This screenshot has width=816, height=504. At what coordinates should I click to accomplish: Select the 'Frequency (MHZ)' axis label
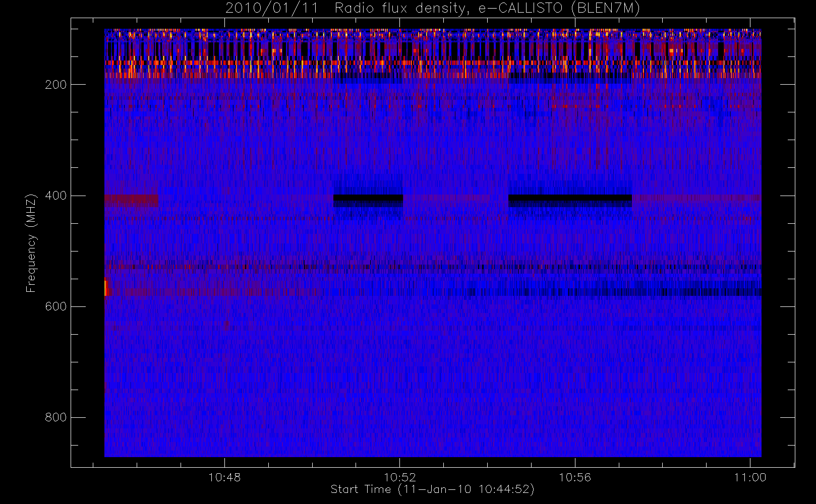[x=31, y=243]
